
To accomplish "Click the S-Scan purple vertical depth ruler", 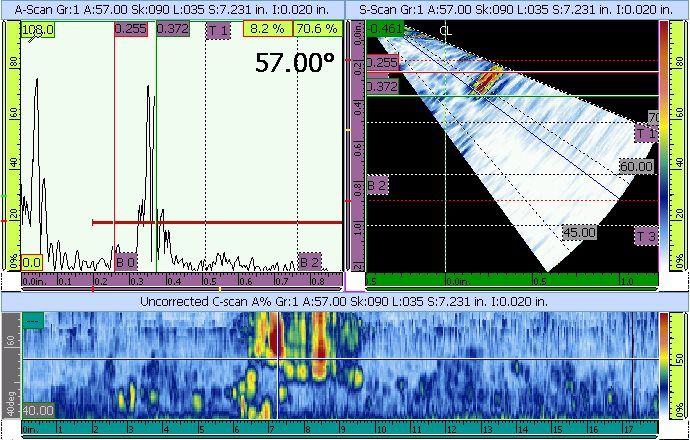I will tap(358, 146).
